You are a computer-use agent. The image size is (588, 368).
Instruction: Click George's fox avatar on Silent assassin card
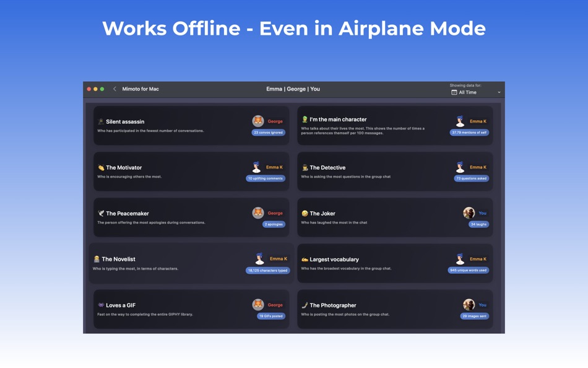258,121
